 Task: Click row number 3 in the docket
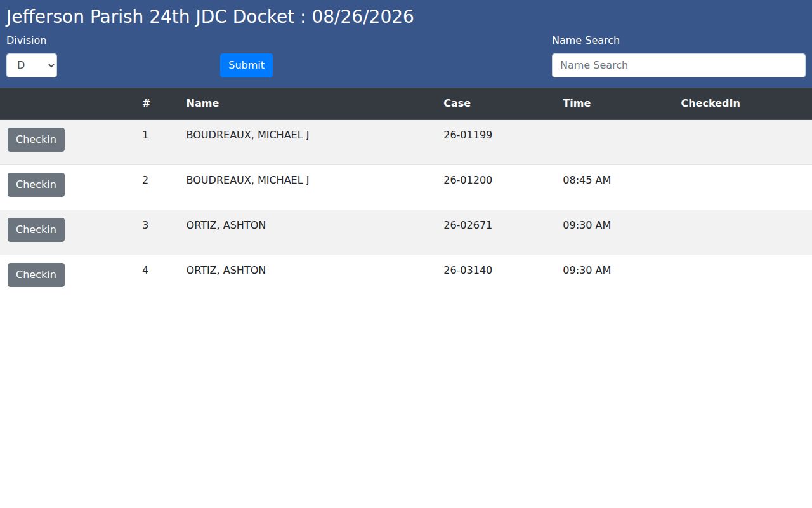tap(145, 225)
